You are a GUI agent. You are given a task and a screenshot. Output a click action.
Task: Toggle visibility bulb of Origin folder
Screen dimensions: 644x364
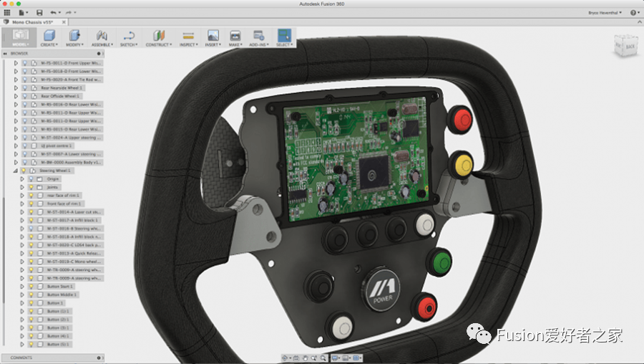tap(31, 179)
